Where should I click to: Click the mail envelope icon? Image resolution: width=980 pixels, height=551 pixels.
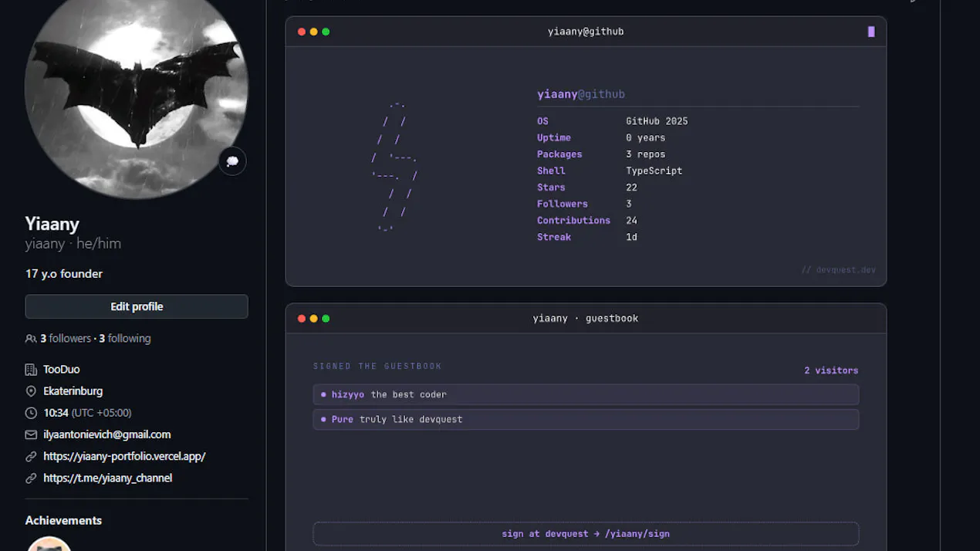click(x=31, y=434)
